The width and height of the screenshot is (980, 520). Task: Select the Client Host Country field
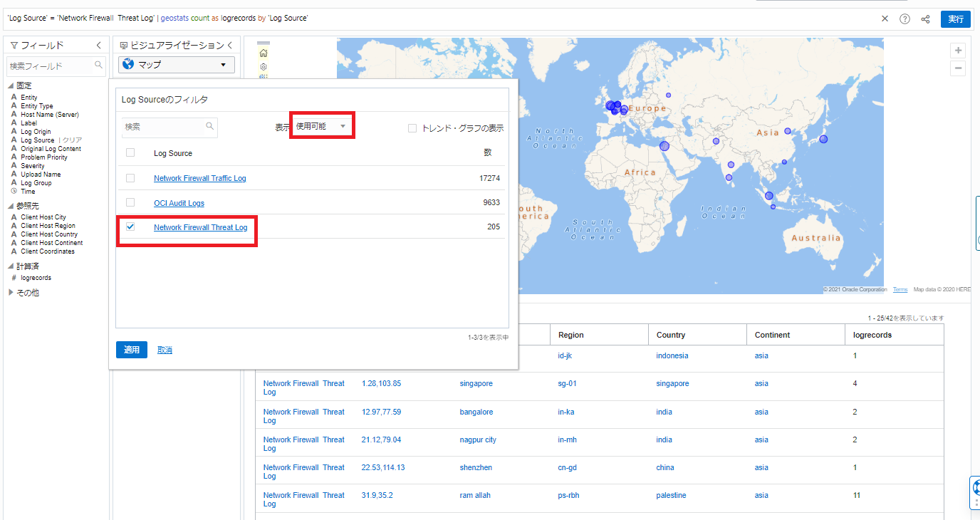49,234
